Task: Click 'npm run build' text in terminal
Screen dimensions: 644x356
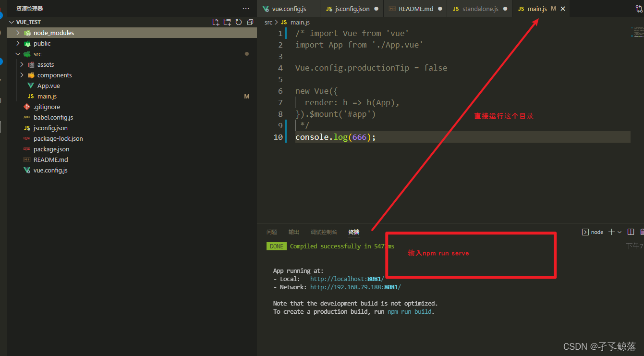Action: click(410, 311)
